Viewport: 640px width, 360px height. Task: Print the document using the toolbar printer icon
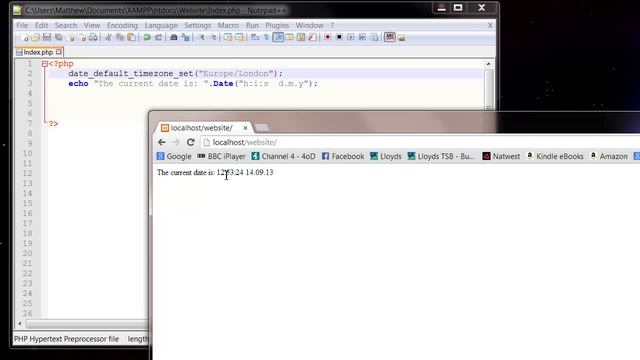pyautogui.click(x=93, y=38)
